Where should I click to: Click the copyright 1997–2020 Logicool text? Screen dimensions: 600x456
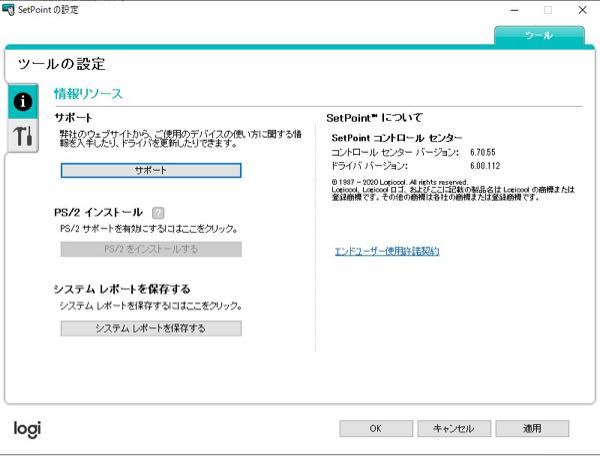click(x=399, y=182)
